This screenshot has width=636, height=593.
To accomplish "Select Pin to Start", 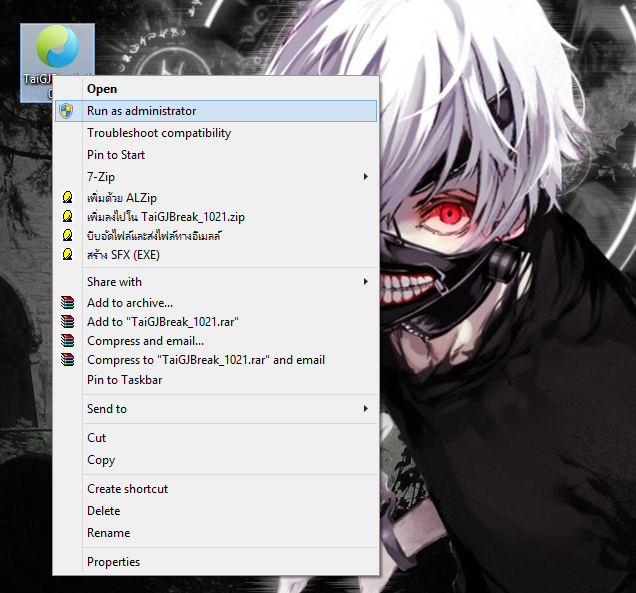I will [x=216, y=155].
